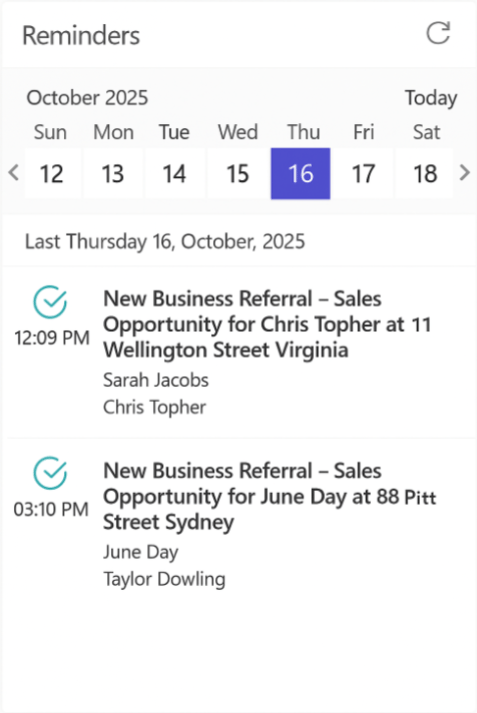This screenshot has width=477, height=713.
Task: Open Sarah Jacobs contact
Action: click(x=156, y=380)
